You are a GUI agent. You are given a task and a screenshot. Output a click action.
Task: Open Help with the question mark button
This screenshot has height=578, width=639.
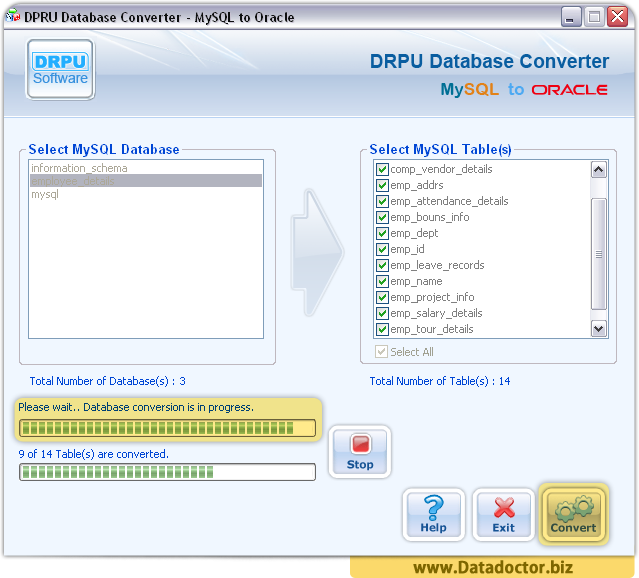coord(434,514)
